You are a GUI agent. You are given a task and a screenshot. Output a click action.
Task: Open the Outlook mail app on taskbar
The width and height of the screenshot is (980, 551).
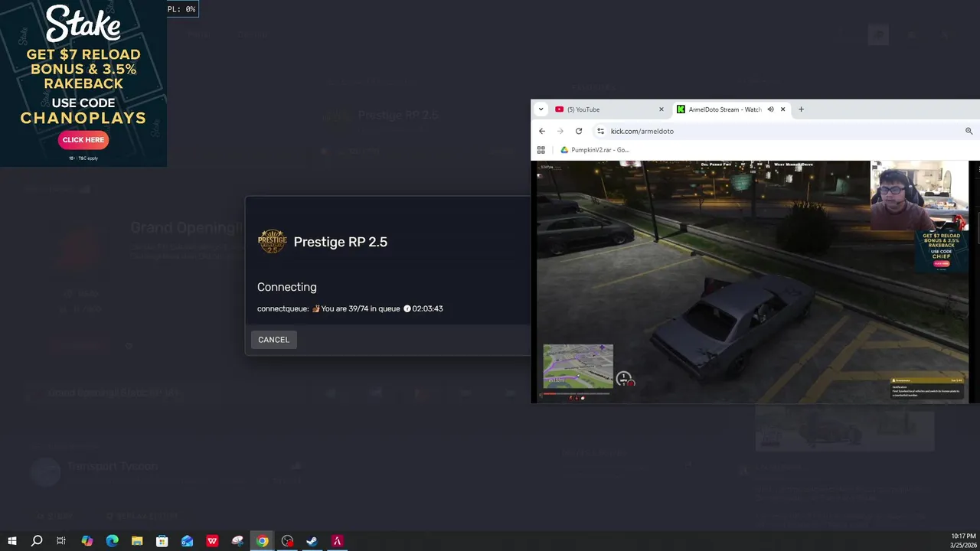click(188, 541)
